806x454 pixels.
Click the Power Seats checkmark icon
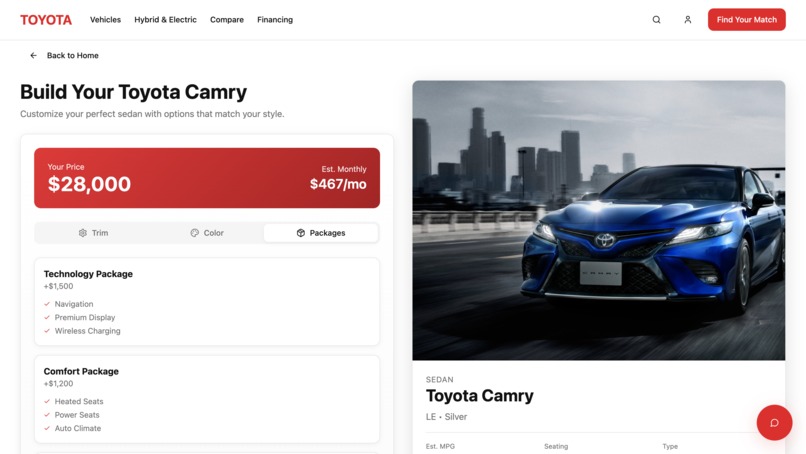pyautogui.click(x=47, y=414)
